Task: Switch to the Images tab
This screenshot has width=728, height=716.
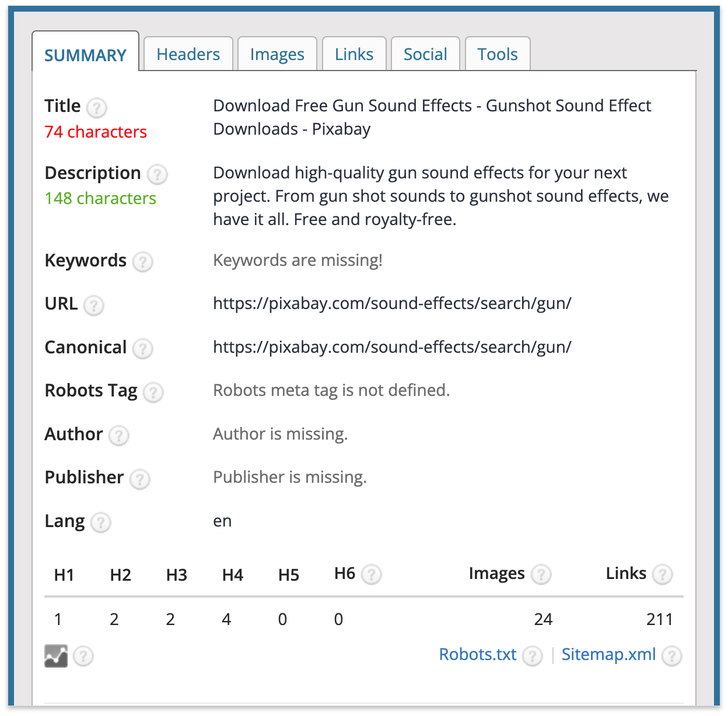Action: tap(277, 54)
